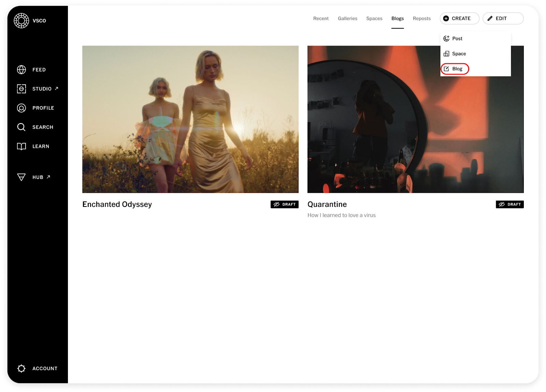Switch to the Spaces tab
The height and width of the screenshot is (392, 546).
(x=374, y=18)
